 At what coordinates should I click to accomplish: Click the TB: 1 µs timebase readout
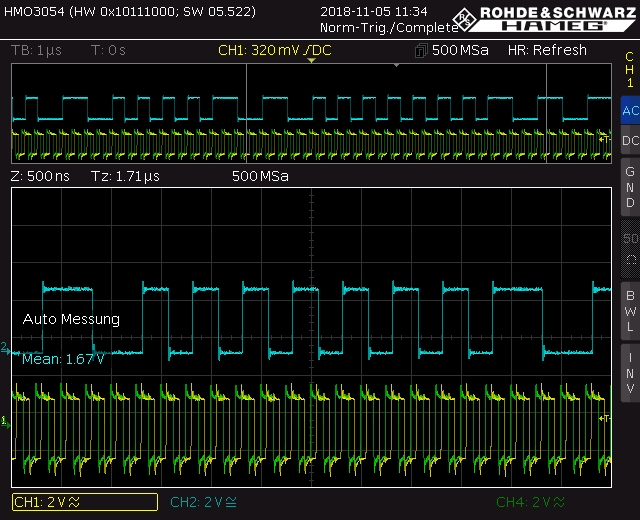(36, 50)
